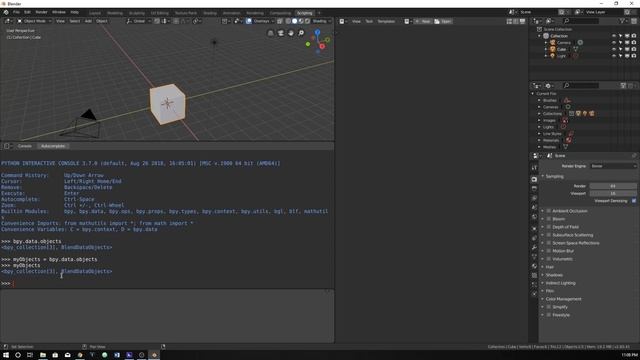This screenshot has width=640, height=360.
Task: Toggle perspective/orthographic view icon in viewport
Action: [271, 33]
